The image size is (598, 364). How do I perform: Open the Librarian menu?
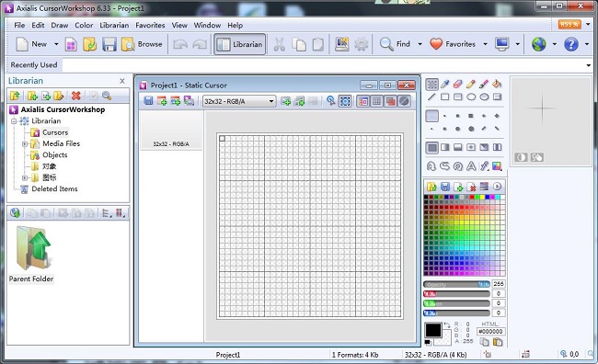click(x=114, y=25)
